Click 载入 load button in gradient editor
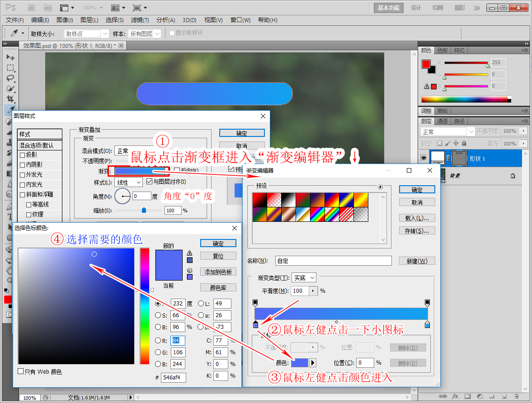Viewport: 532px width, 403px height. [417, 218]
